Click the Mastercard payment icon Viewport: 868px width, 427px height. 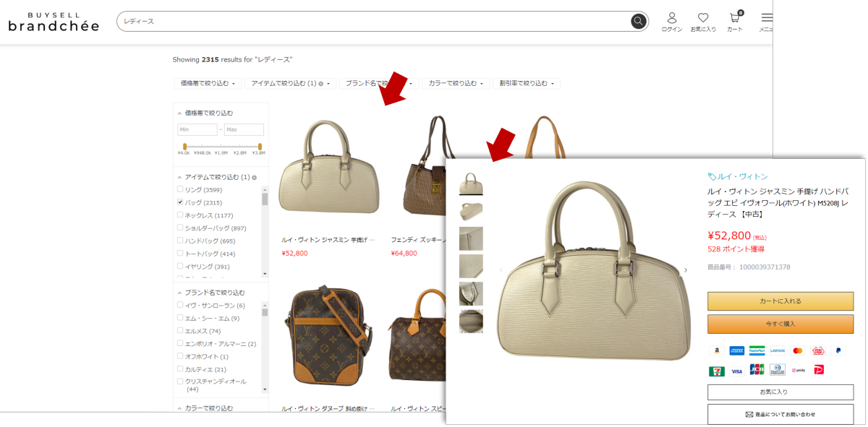coord(798,350)
